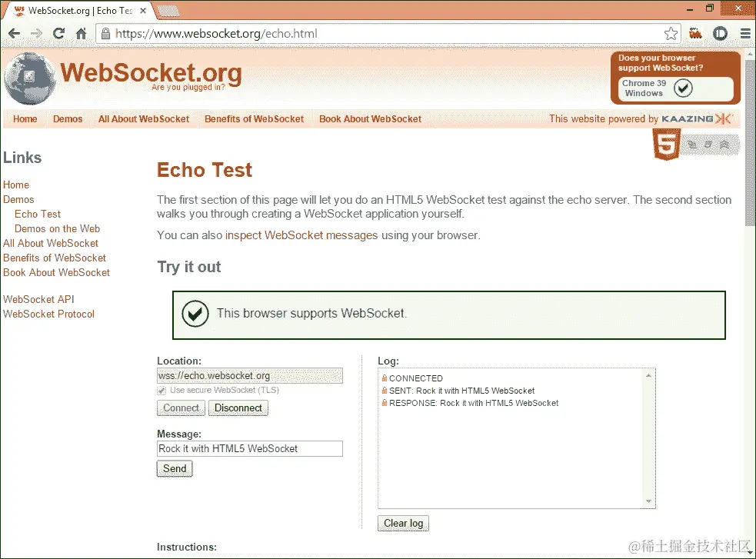Open the Chrome hamburger menu

(745, 34)
